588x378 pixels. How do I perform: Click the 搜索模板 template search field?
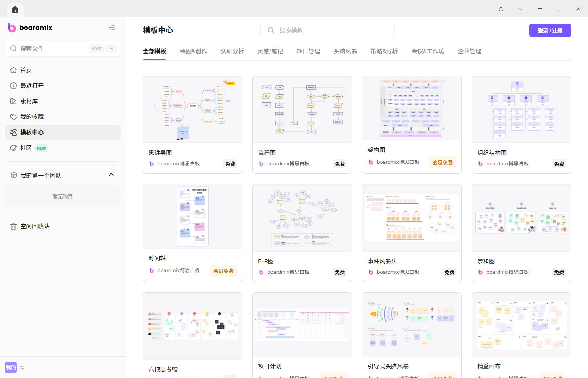click(x=328, y=30)
